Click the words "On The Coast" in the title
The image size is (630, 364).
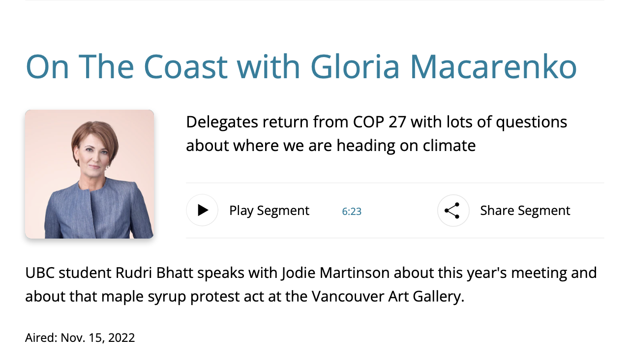[x=127, y=67]
